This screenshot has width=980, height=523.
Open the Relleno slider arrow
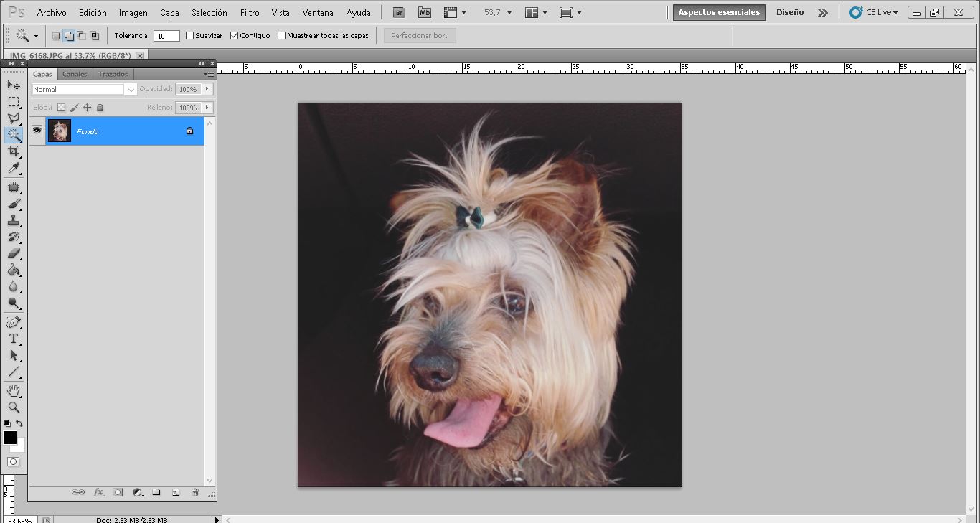click(207, 108)
